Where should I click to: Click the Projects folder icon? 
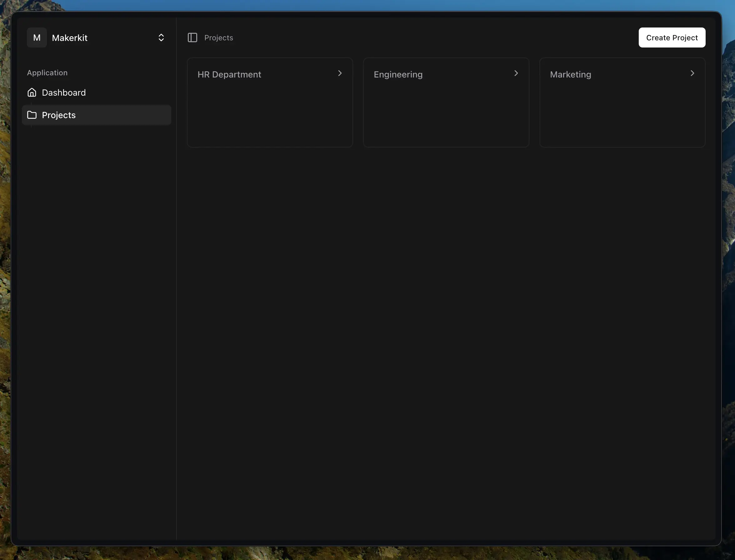point(32,115)
